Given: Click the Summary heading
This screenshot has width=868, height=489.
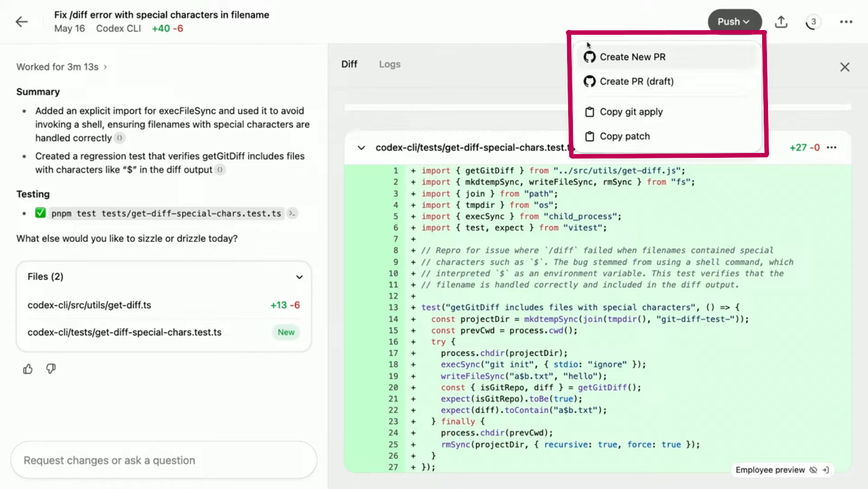Looking at the screenshot, I should 38,92.
